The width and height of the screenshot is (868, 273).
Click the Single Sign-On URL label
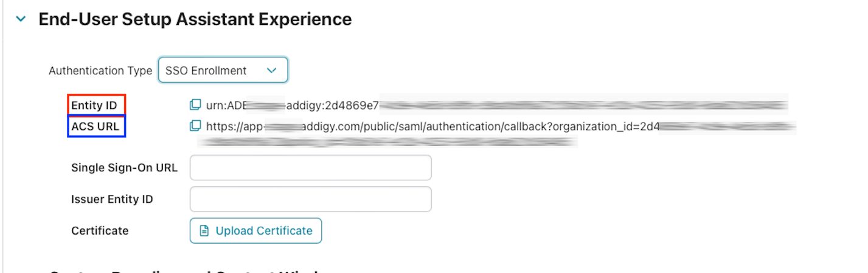124,168
